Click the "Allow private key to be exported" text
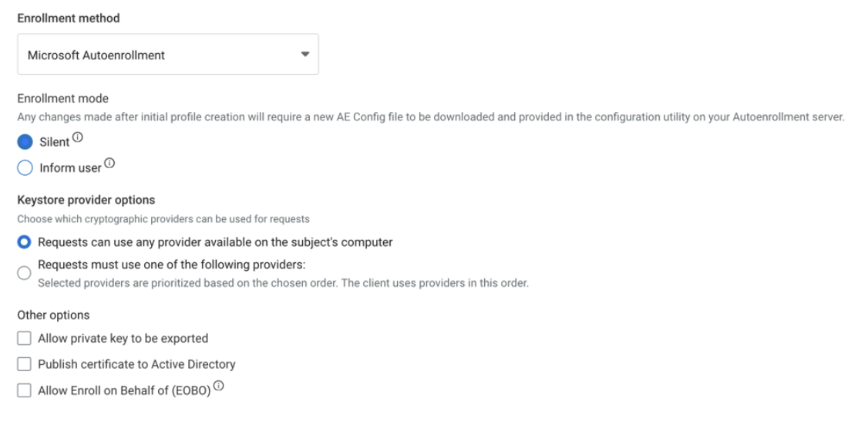The width and height of the screenshot is (868, 422). [123, 338]
